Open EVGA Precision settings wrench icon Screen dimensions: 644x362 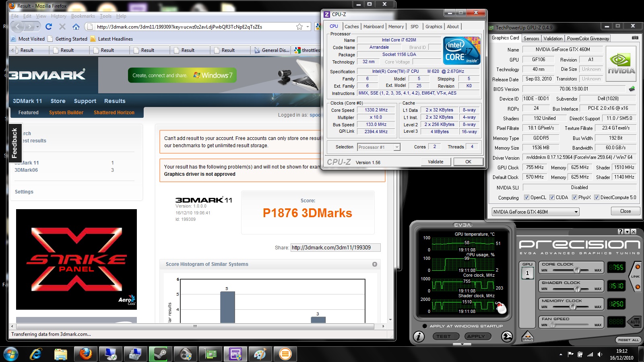coord(507,337)
